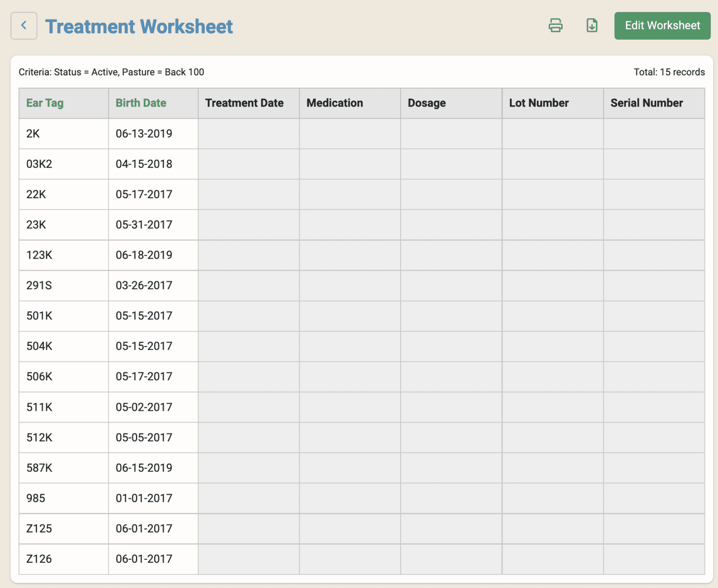This screenshot has height=588, width=718.
Task: Click the Dosage column header
Action: (x=426, y=103)
